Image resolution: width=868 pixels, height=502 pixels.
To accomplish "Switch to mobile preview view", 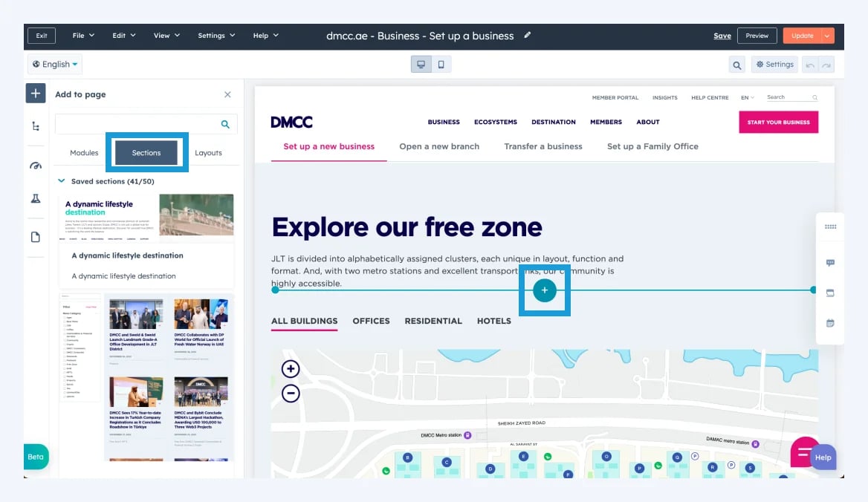I will [x=441, y=64].
